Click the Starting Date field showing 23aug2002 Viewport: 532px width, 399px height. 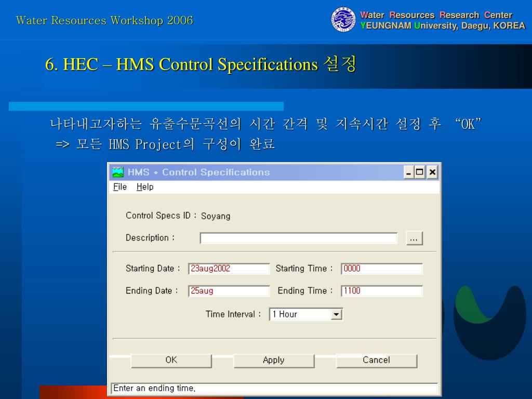[x=229, y=269]
